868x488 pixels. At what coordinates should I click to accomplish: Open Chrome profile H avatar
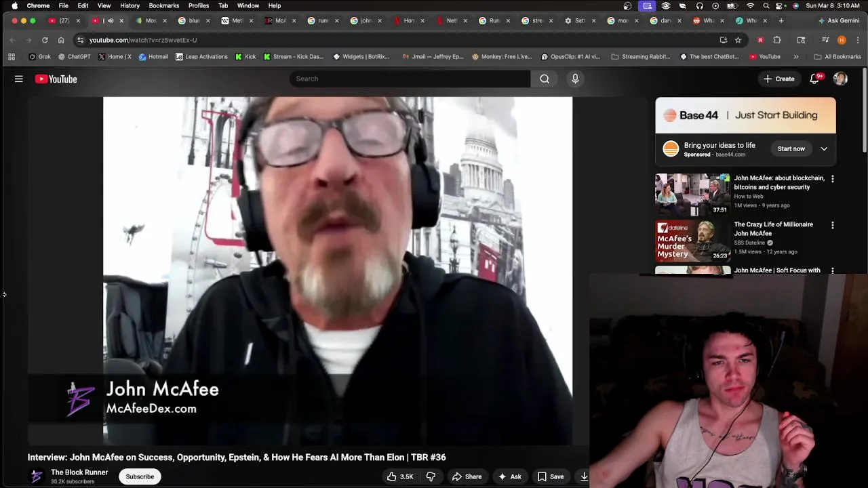point(842,40)
